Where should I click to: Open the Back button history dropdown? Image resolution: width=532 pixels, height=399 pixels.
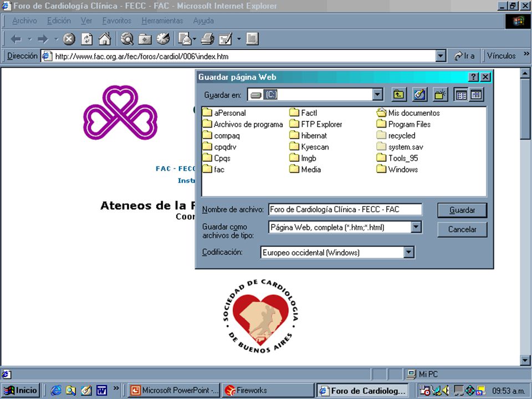pyautogui.click(x=29, y=39)
